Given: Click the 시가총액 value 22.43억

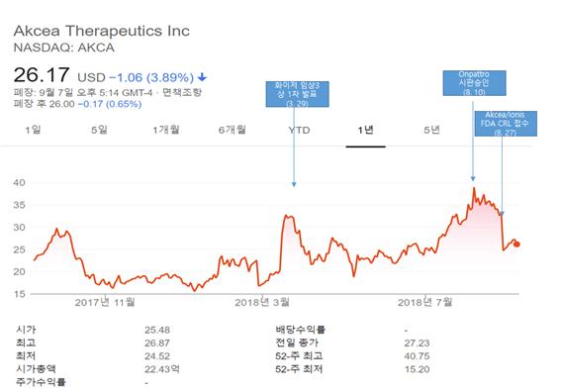Looking at the screenshot, I should (162, 369).
